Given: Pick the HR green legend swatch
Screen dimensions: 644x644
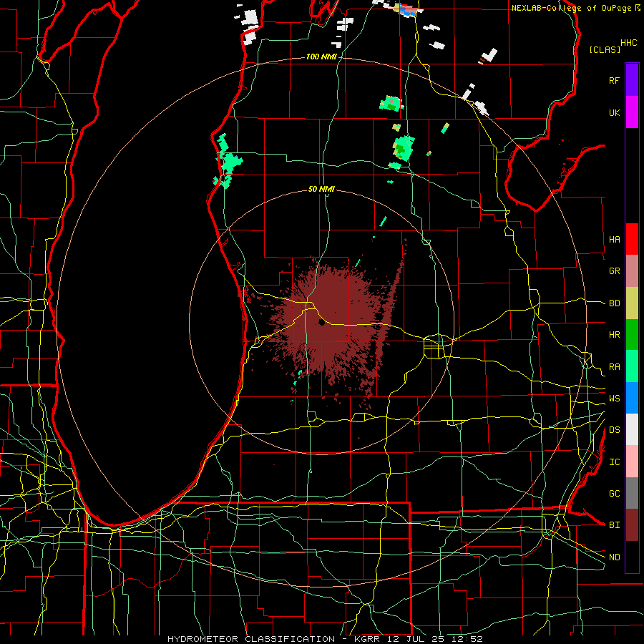Looking at the screenshot, I should 632,335.
